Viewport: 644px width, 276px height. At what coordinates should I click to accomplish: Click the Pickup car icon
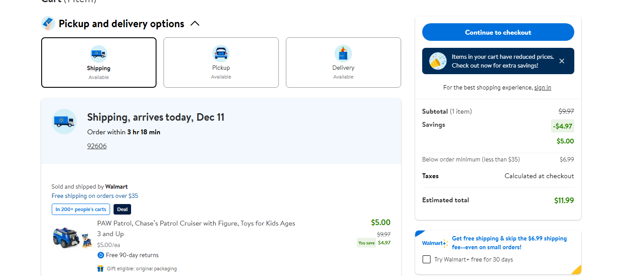coord(221,54)
